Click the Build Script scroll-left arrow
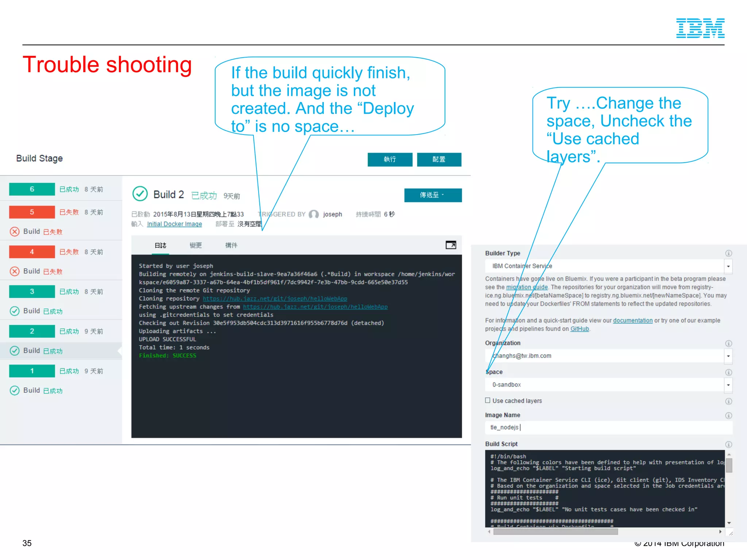 coord(489,532)
